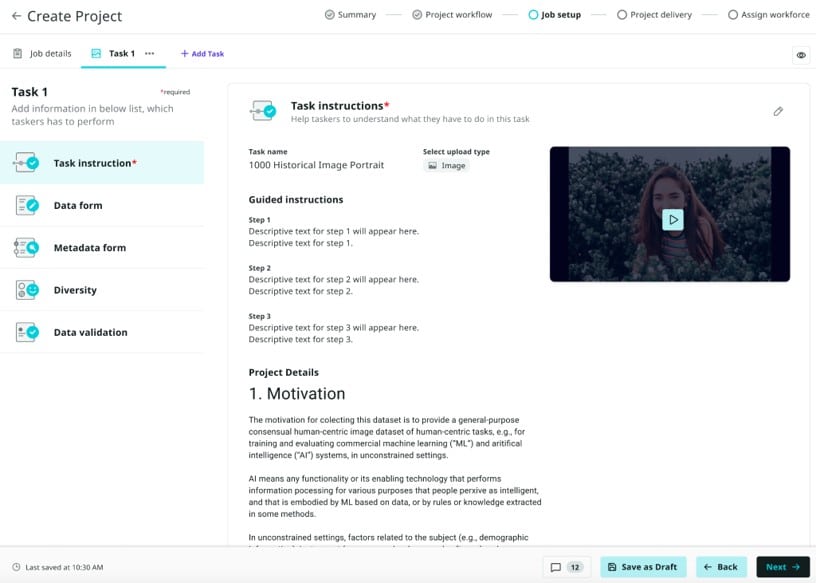Viewport: 816px width, 583px height.
Task: Click the Task instruction sidebar icon
Action: pos(26,163)
